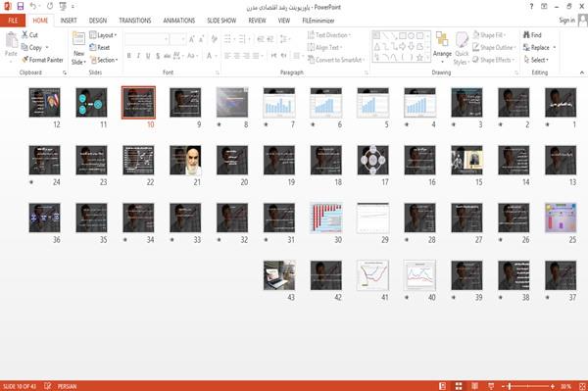
Task: Click Slide Sorter view icon in status bar
Action: 459,386
